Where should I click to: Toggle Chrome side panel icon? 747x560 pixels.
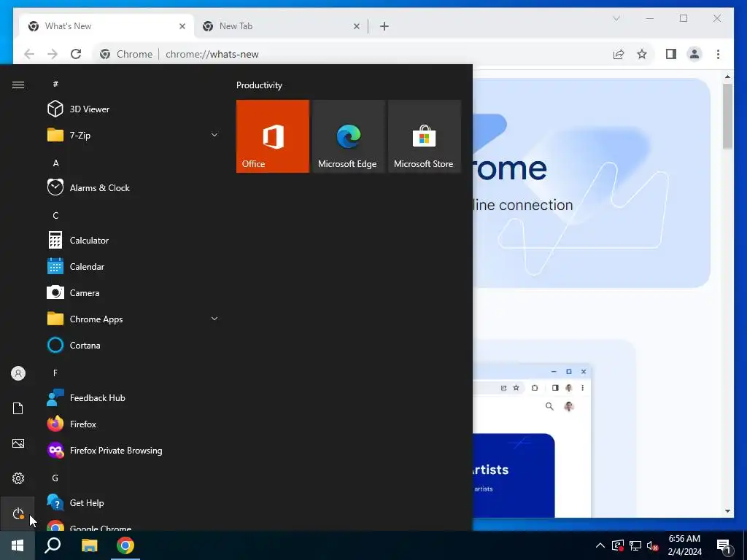click(x=671, y=54)
